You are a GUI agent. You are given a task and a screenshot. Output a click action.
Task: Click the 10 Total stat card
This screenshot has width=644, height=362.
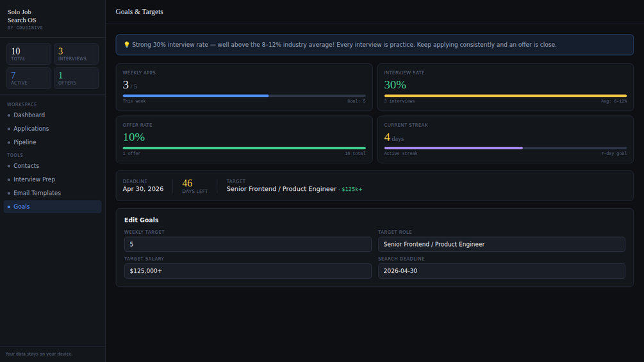coord(29,54)
